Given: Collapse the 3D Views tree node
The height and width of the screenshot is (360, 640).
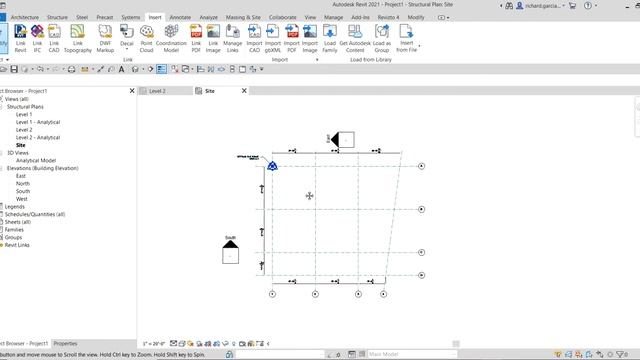Looking at the screenshot, I should point(1,153).
